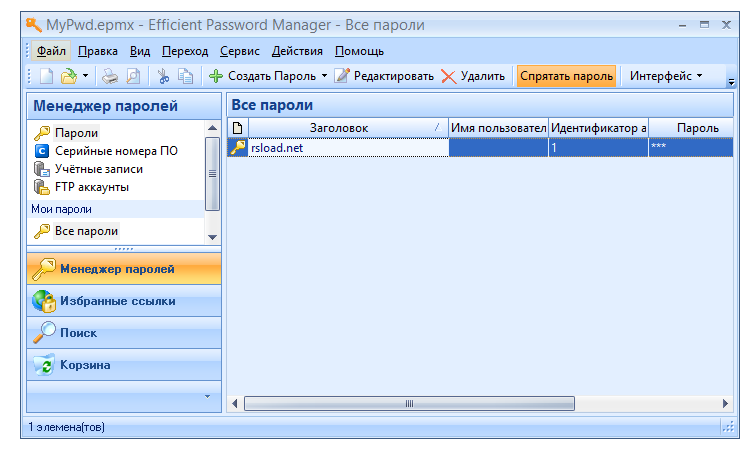Click the sidebar scroll up arrow
Viewport: 756px width, 460px height.
212,128
